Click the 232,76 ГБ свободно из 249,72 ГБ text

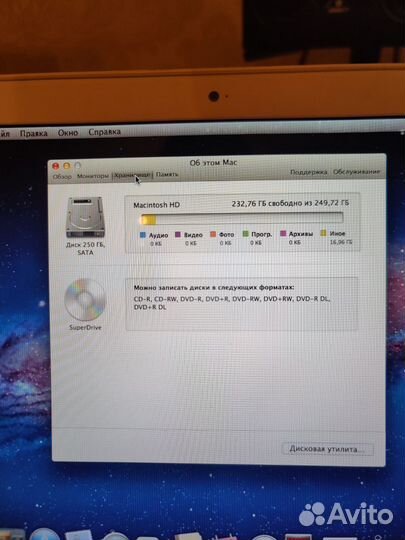290,203
